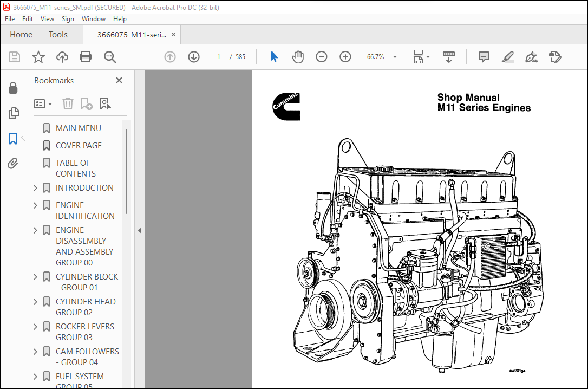This screenshot has height=389, width=588.
Task: Open the Edit menu
Action: [28, 19]
